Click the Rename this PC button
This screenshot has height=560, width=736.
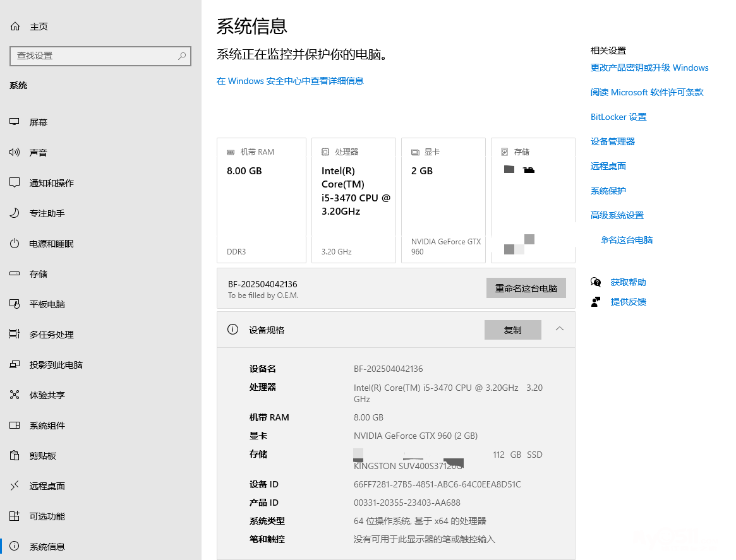coord(526,289)
